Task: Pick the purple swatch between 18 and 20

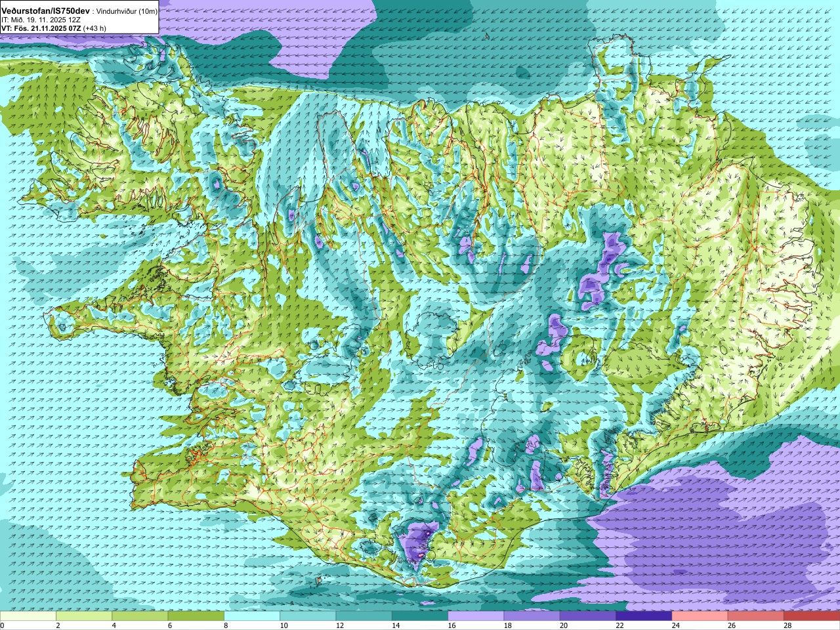Action: click(532, 616)
